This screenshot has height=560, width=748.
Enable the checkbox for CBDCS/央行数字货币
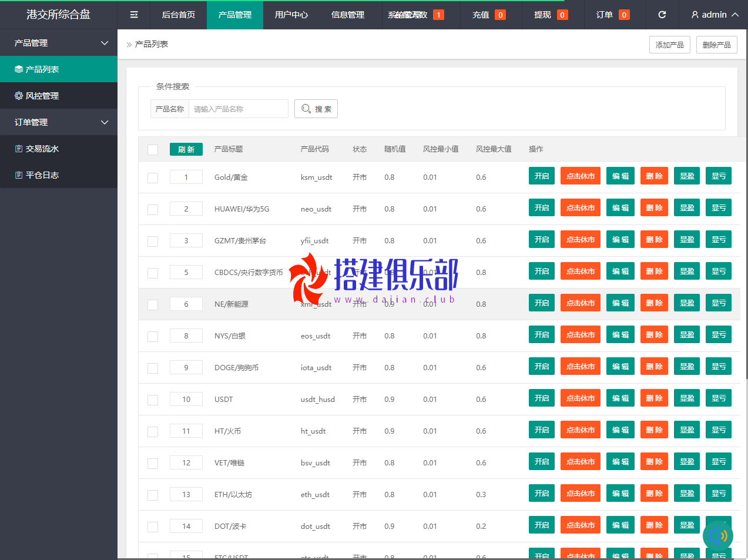(x=153, y=273)
